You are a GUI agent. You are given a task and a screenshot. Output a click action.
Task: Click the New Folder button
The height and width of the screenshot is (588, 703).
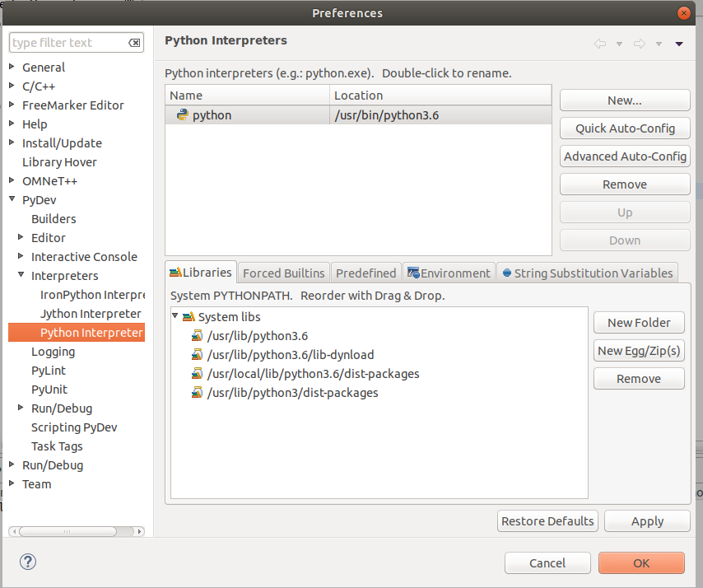639,323
